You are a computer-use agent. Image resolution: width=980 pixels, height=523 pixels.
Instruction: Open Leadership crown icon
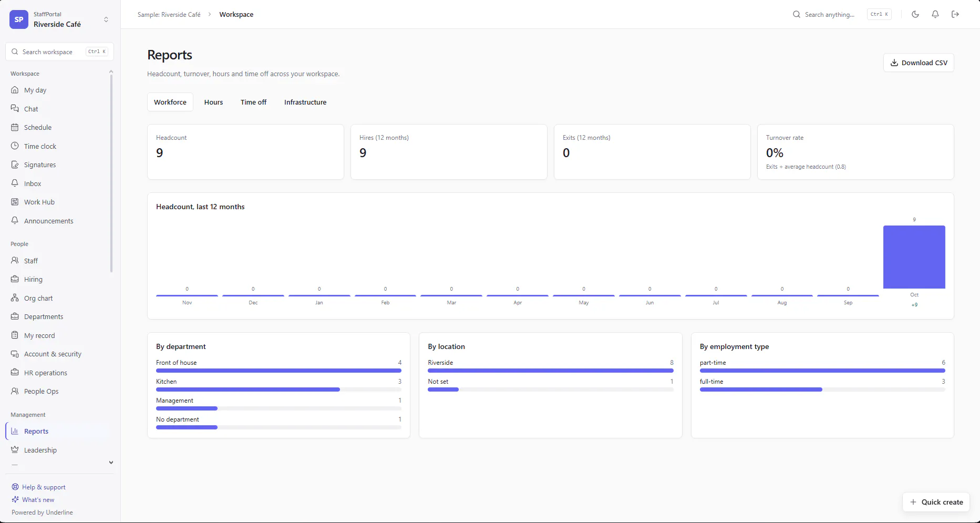point(15,450)
